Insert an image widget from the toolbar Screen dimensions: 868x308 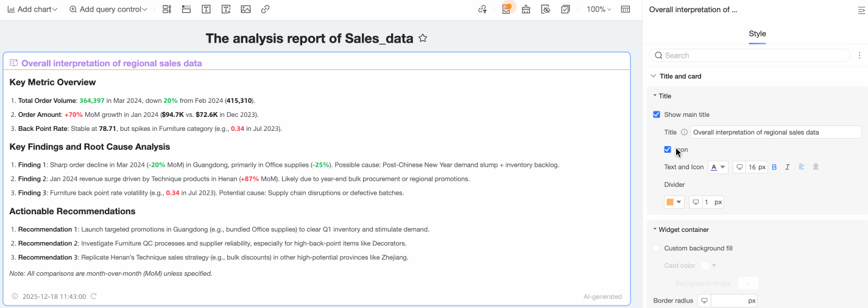[245, 10]
